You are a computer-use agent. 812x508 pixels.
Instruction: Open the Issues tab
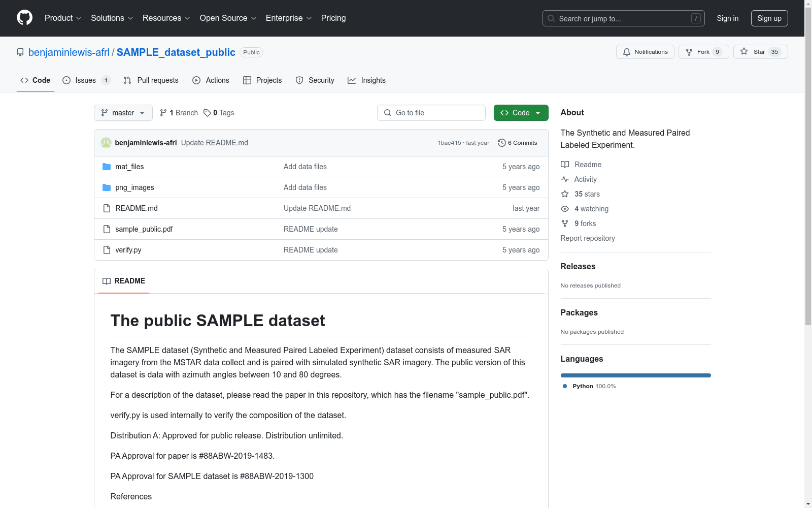(x=86, y=80)
